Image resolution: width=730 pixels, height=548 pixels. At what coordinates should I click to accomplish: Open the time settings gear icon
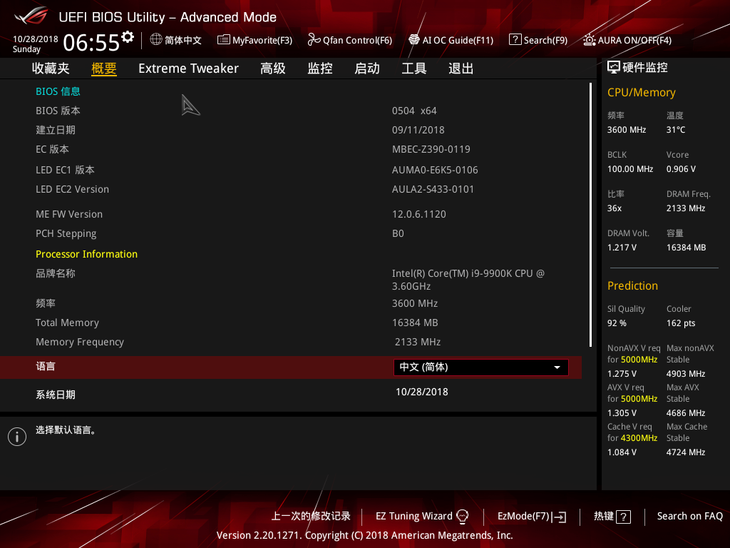[x=128, y=37]
